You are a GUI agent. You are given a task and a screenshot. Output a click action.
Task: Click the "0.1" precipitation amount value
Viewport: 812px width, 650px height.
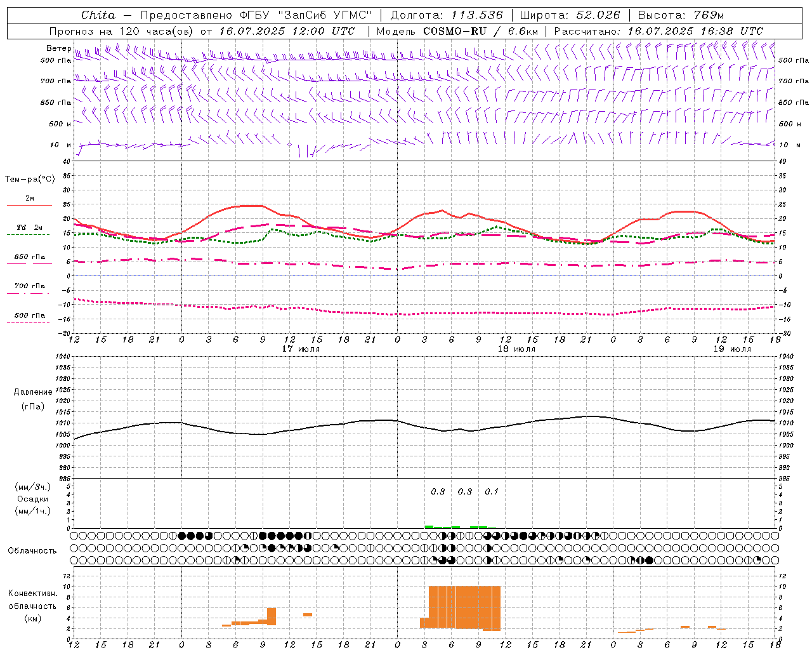click(492, 491)
